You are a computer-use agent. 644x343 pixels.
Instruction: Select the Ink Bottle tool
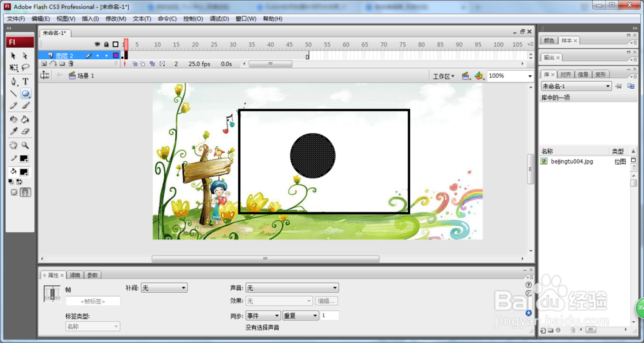pos(14,120)
